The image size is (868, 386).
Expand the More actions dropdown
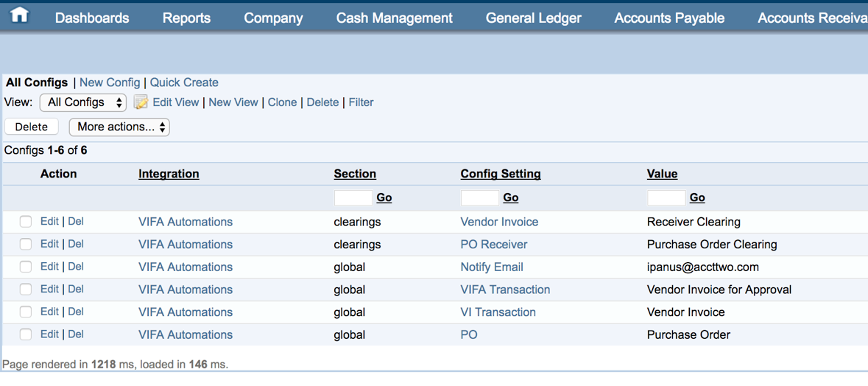pyautogui.click(x=119, y=127)
